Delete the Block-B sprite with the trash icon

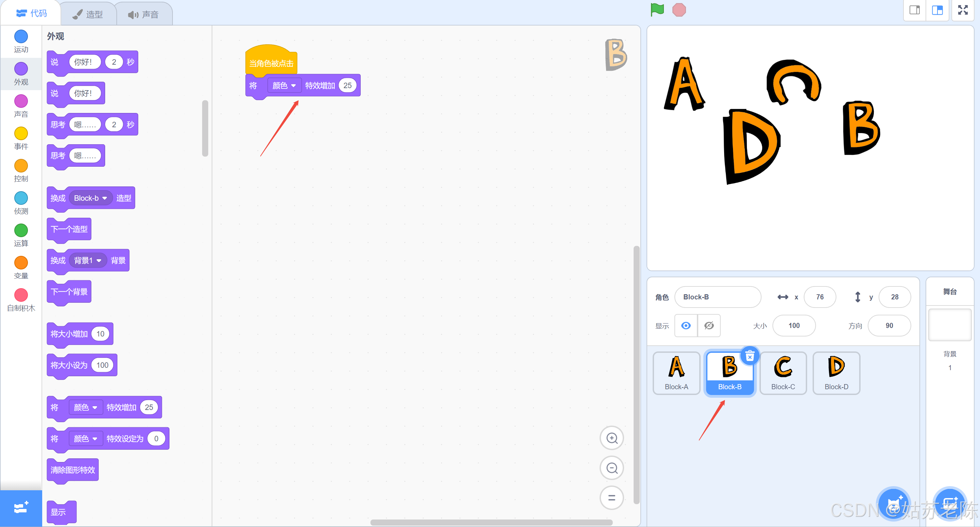[749, 357]
